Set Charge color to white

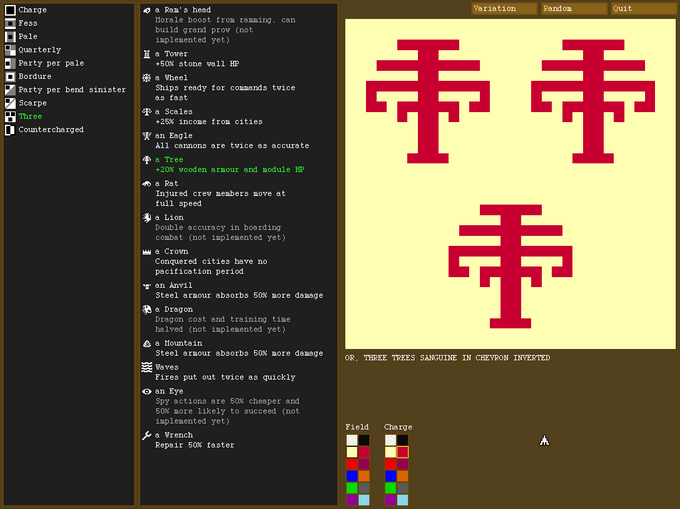click(390, 440)
